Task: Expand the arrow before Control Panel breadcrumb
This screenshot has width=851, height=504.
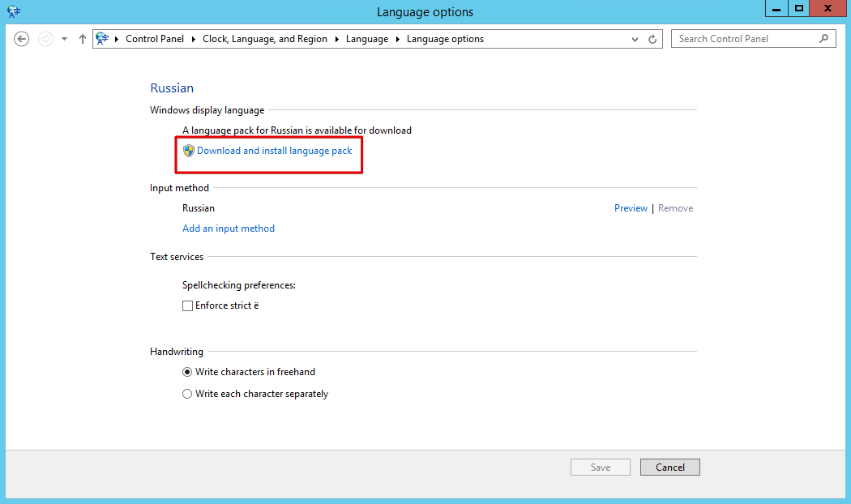Action: point(117,39)
